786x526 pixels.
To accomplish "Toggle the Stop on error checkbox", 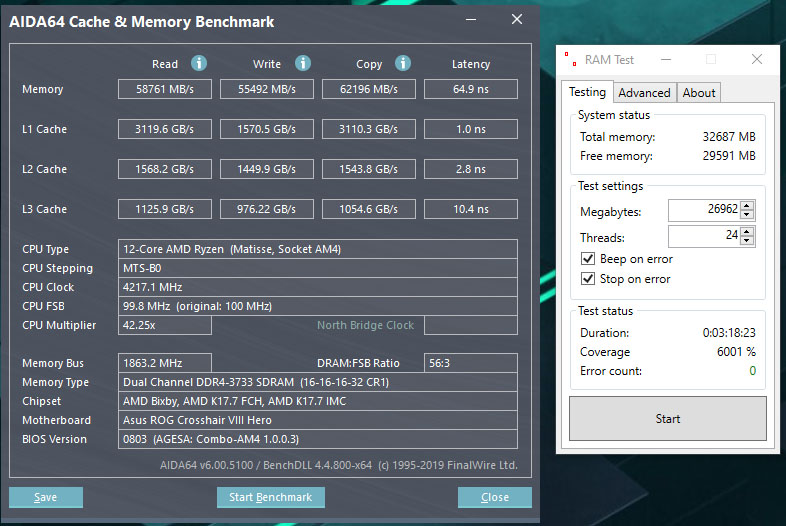I will (x=588, y=279).
